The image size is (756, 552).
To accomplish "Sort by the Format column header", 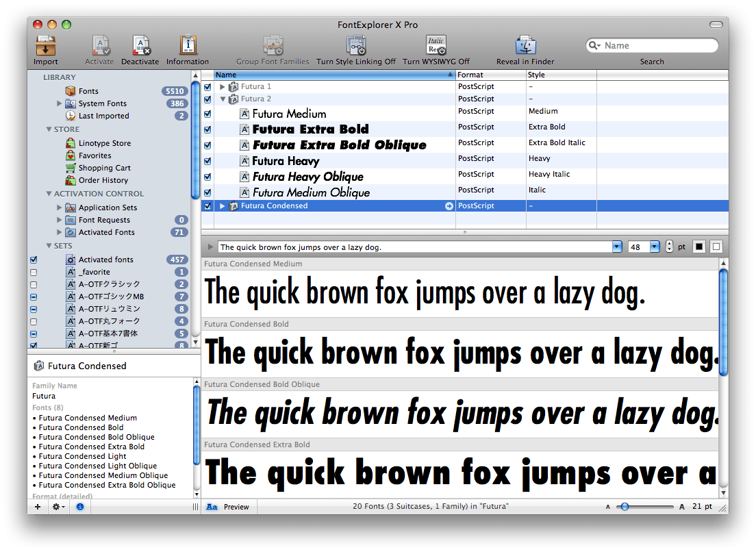I will click(x=491, y=75).
